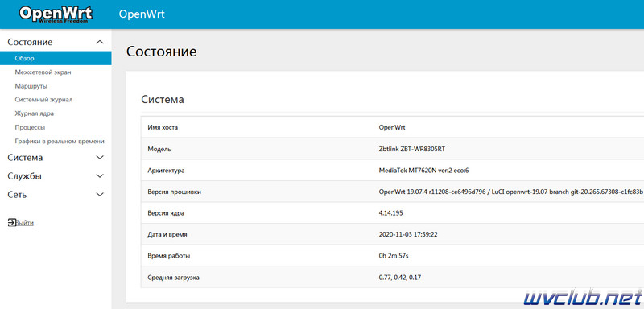Click the load average value 0.77, 0.42, 0.17

399,278
